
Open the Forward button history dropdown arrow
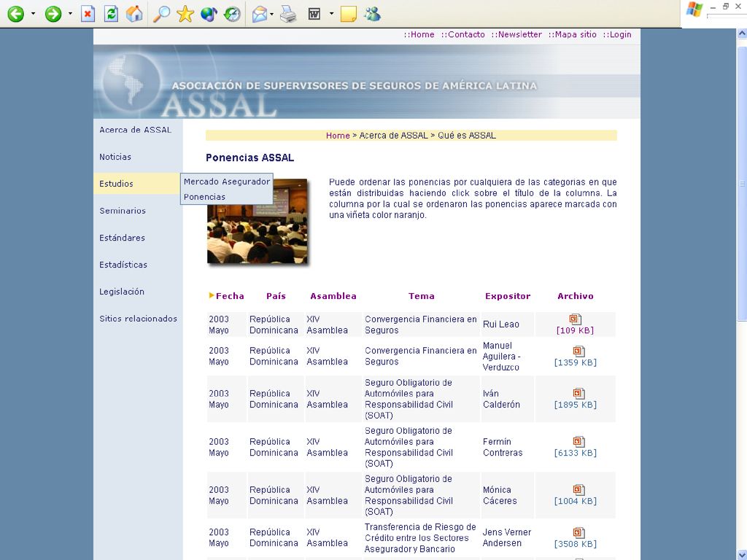(70, 14)
